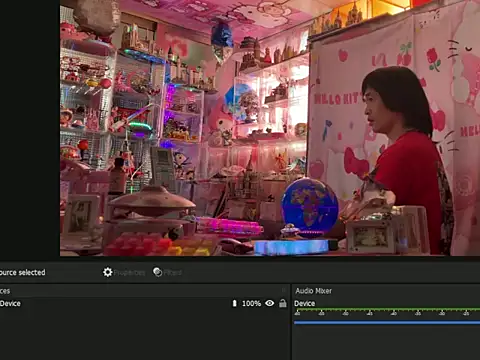Select the Device source row in Sources
The width and height of the screenshot is (480, 360).
144,303
